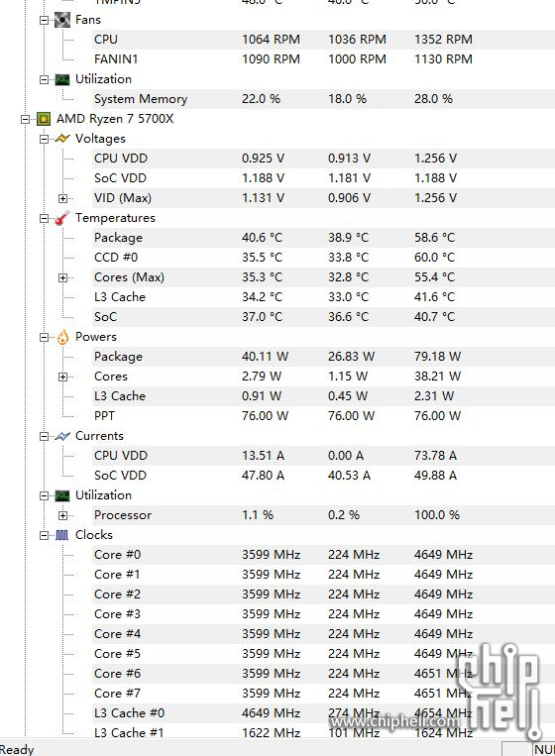Expand the VID (Max) voltage entry

tap(62, 198)
